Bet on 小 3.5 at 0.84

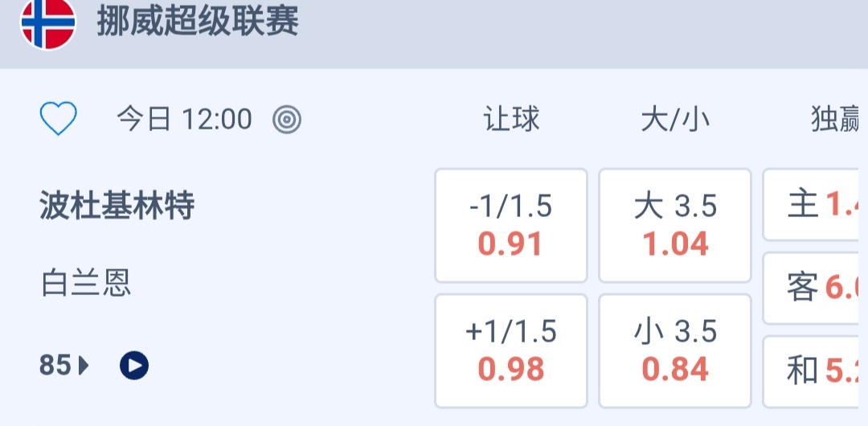point(675,350)
